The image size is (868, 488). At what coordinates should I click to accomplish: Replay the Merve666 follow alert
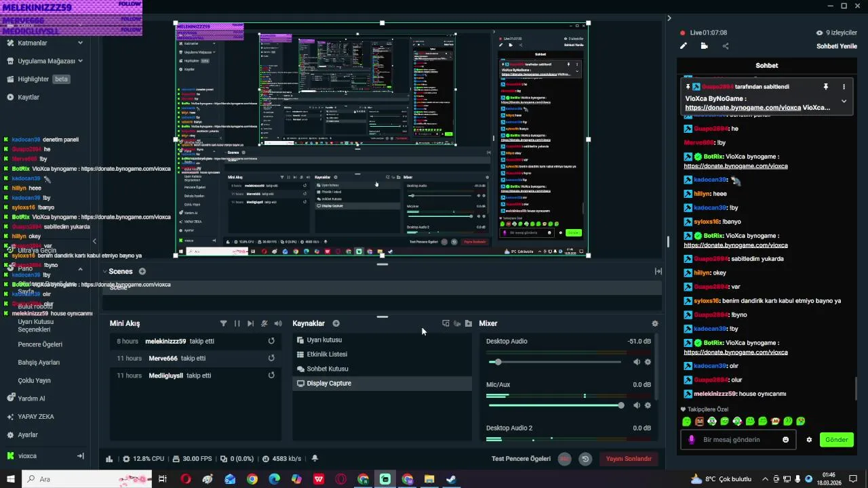271,358
